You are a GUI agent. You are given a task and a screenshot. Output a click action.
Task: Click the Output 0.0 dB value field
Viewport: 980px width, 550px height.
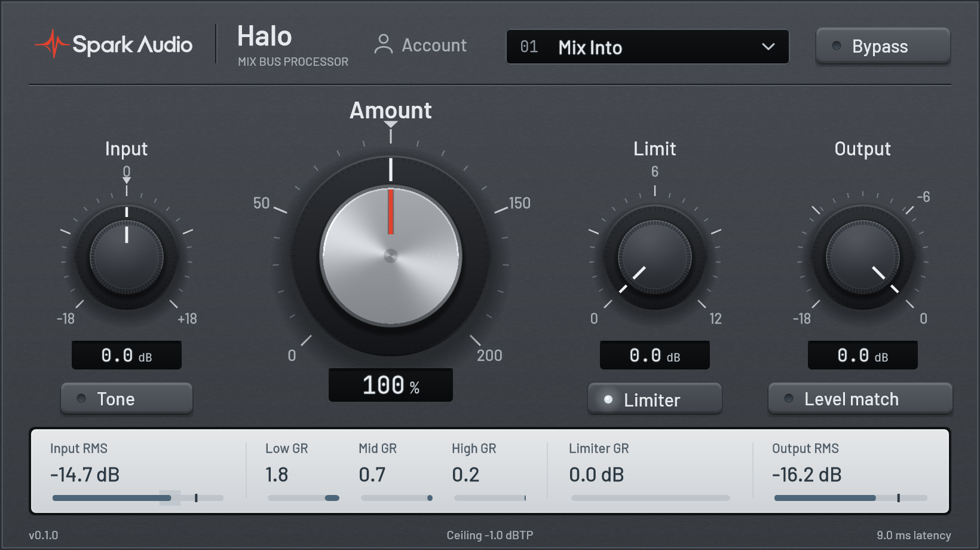tap(863, 355)
